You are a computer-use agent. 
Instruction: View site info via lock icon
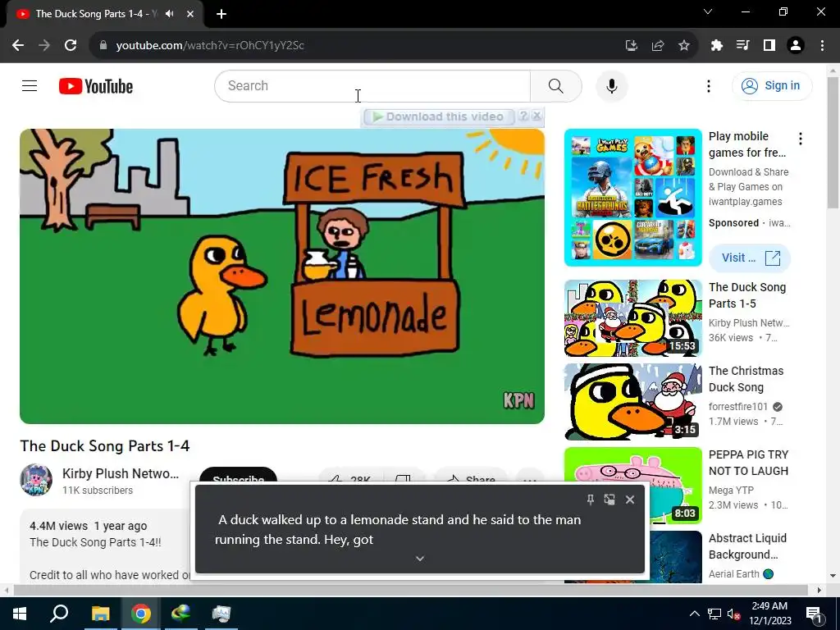tap(103, 46)
